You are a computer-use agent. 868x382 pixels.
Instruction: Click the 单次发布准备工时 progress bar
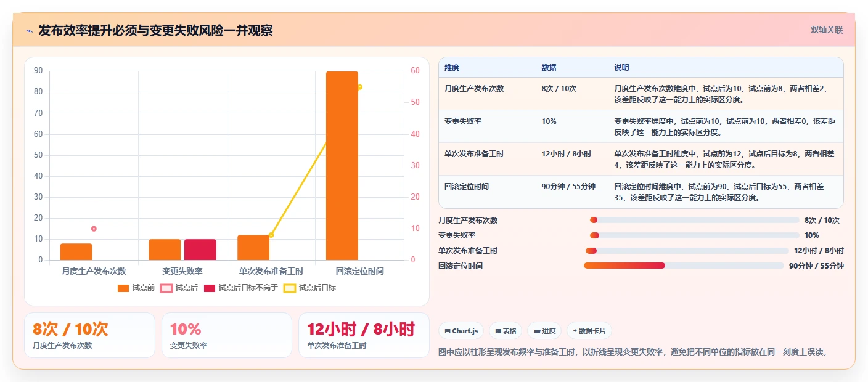click(687, 251)
